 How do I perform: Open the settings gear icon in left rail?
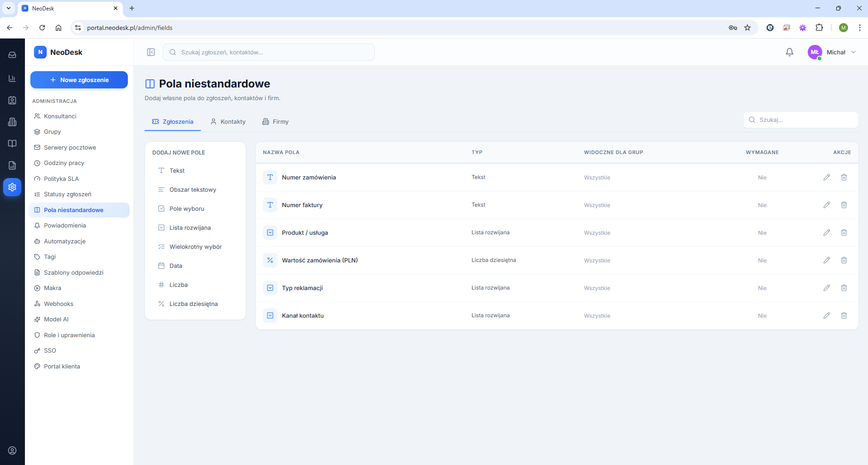click(x=12, y=187)
